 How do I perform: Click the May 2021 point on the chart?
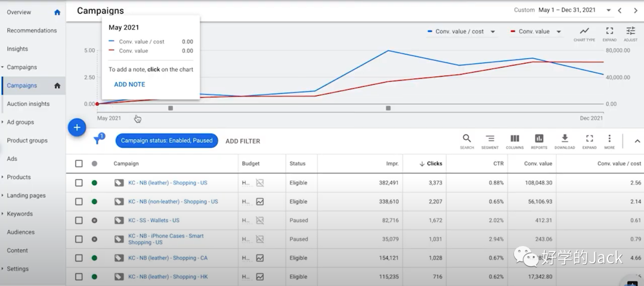coord(97,104)
